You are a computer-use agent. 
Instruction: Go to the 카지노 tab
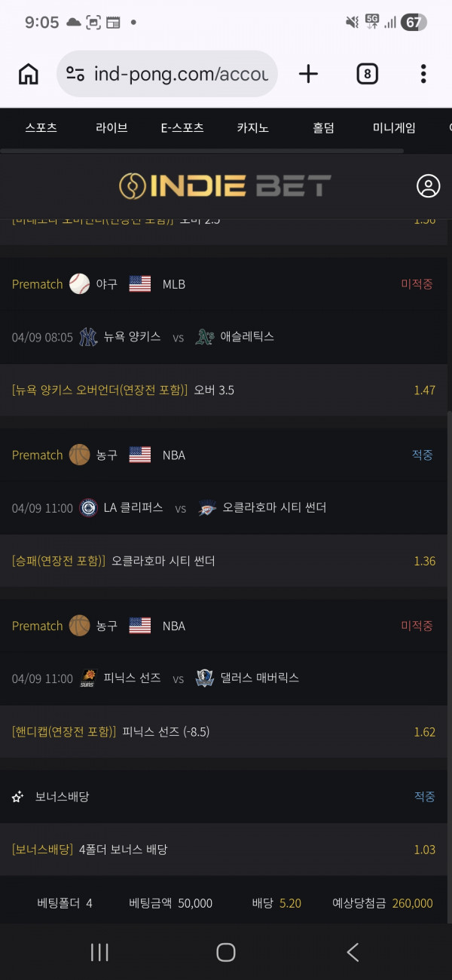[252, 128]
